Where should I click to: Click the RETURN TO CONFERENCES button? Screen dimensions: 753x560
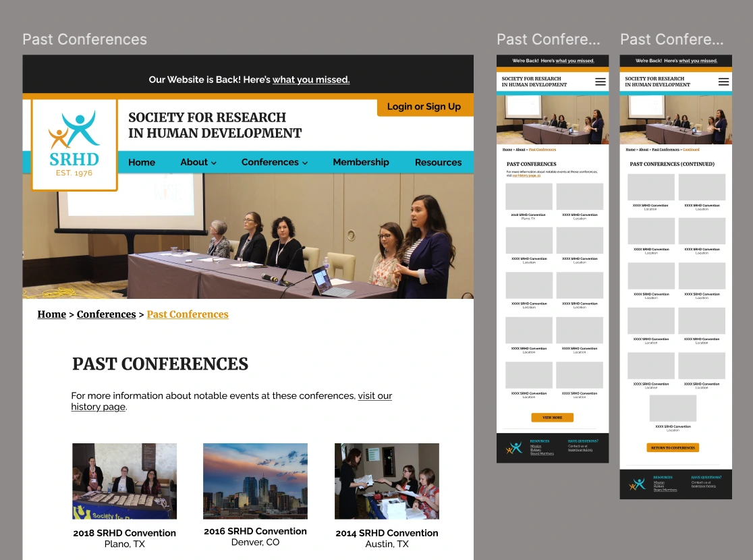pos(673,447)
